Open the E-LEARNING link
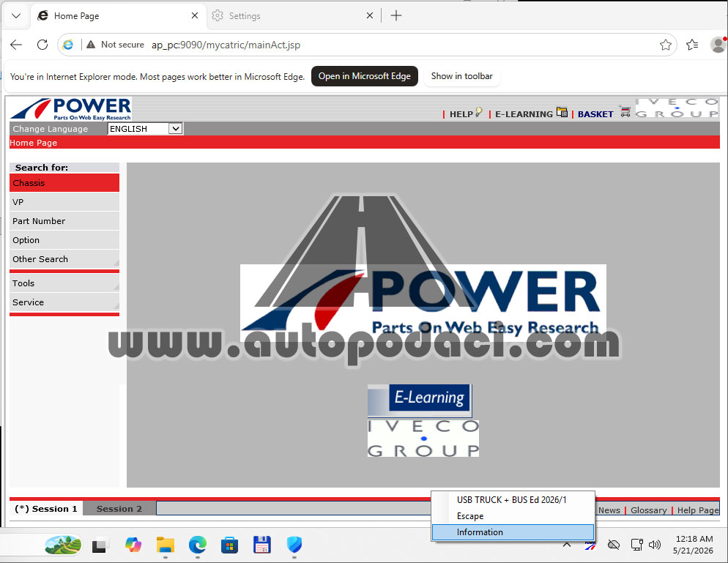 [523, 114]
